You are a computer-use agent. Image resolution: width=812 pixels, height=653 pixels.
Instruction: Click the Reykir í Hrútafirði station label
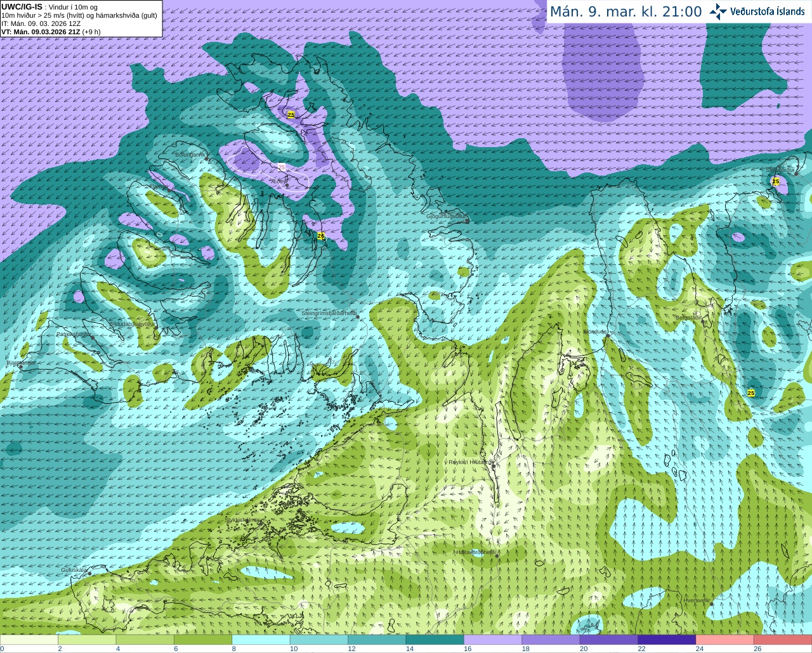click(x=471, y=462)
